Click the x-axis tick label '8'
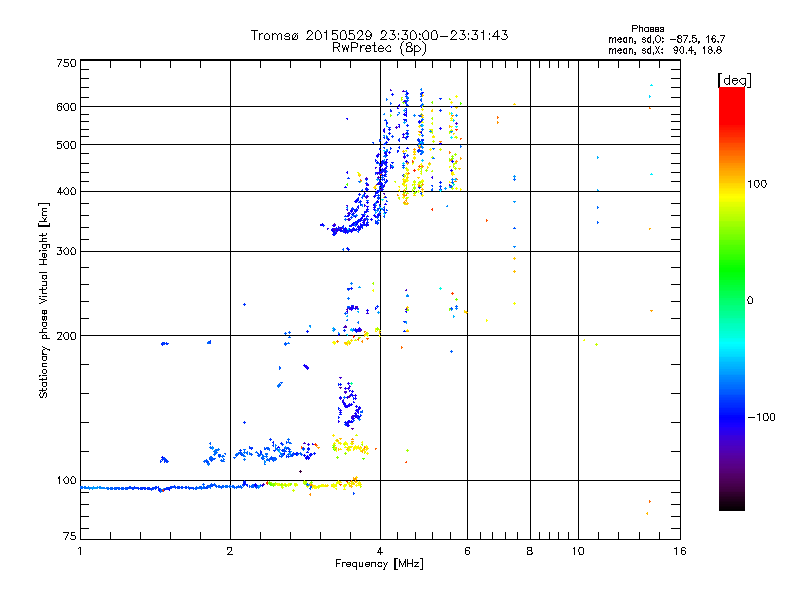Viewport: 800px width, 600px height. tap(530, 551)
